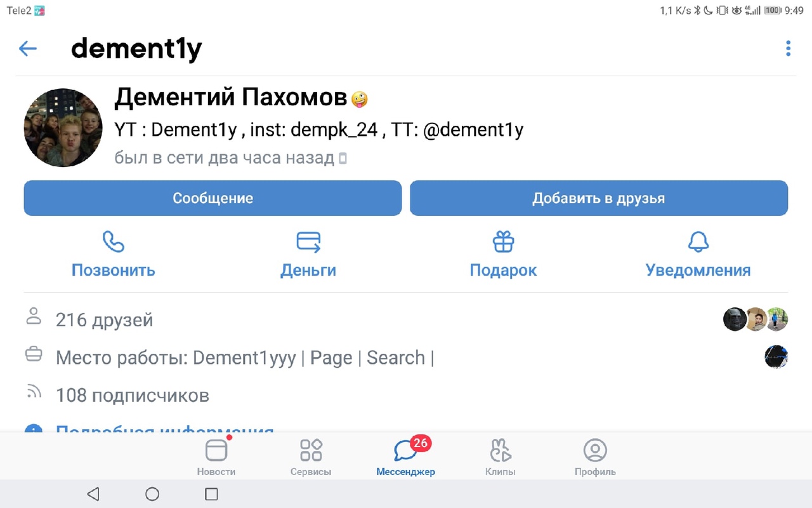This screenshot has width=812, height=508.
Task: Open the 216 друзей friends list
Action: point(105,319)
